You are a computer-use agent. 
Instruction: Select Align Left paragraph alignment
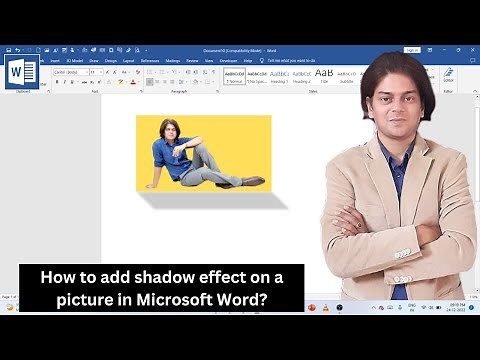[150, 82]
